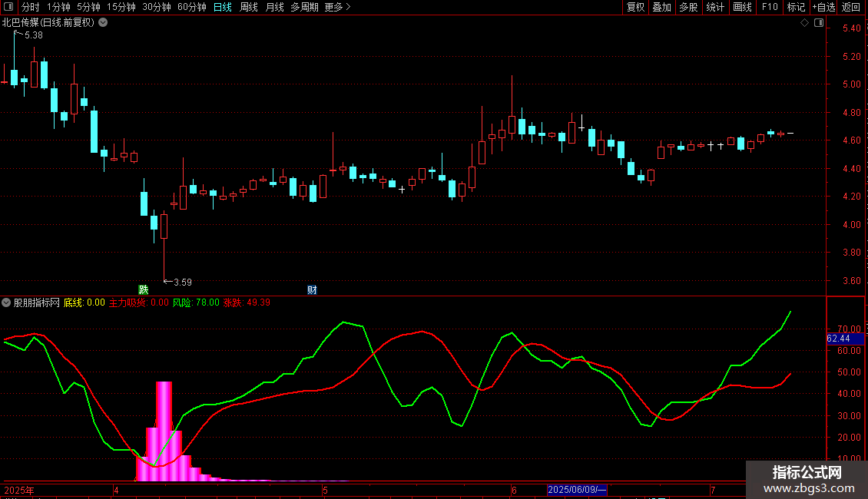Select the 1分钟 period tab
This screenshot has height=499, width=868.
[x=58, y=7]
